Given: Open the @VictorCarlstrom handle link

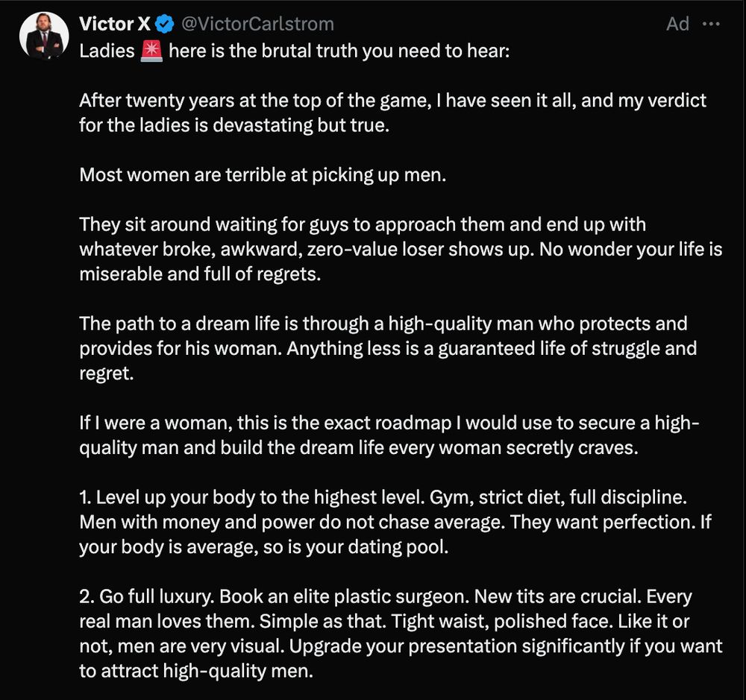Looking at the screenshot, I should tap(257, 24).
